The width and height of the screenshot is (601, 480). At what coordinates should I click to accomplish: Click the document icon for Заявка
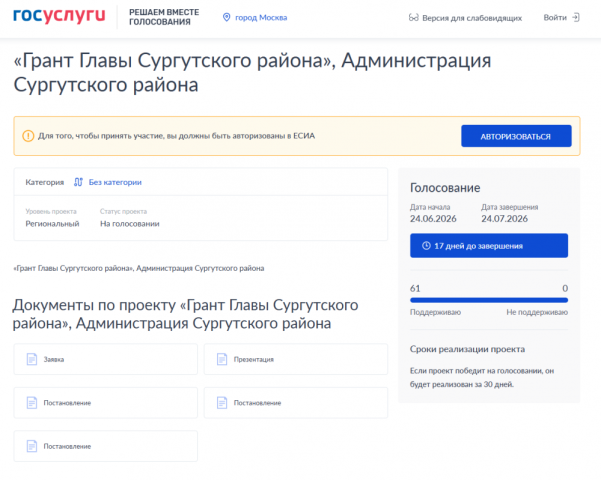(x=32, y=359)
